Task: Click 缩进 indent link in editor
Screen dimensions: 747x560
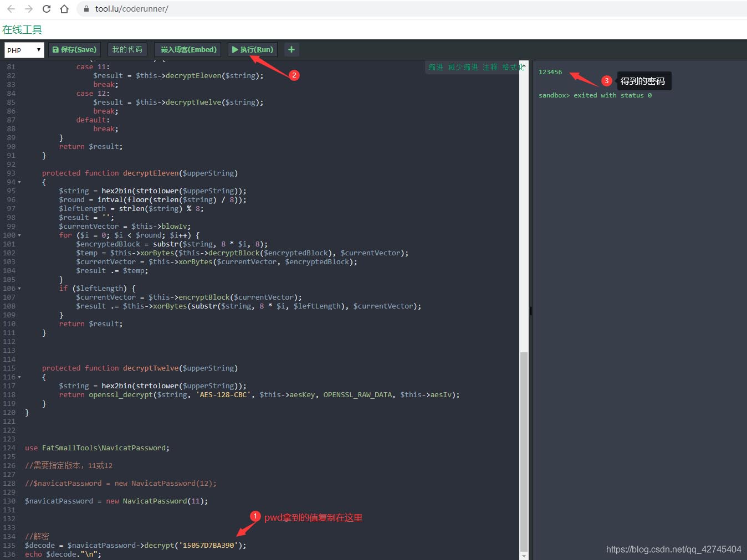Action: pos(436,67)
